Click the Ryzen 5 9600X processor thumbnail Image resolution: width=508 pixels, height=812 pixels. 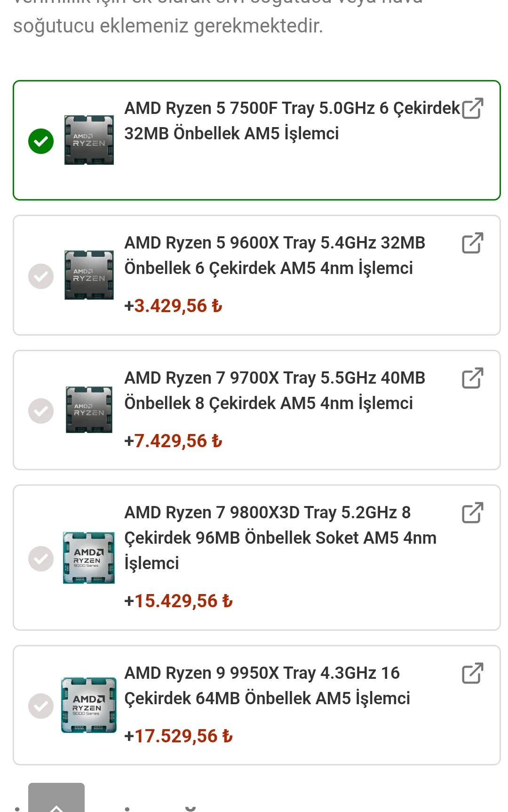(89, 275)
